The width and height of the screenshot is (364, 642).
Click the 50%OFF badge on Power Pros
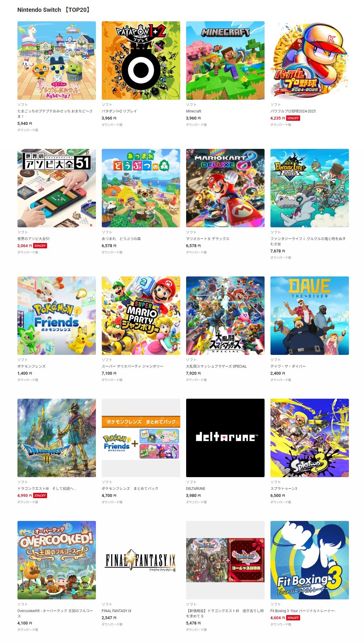pyautogui.click(x=293, y=118)
